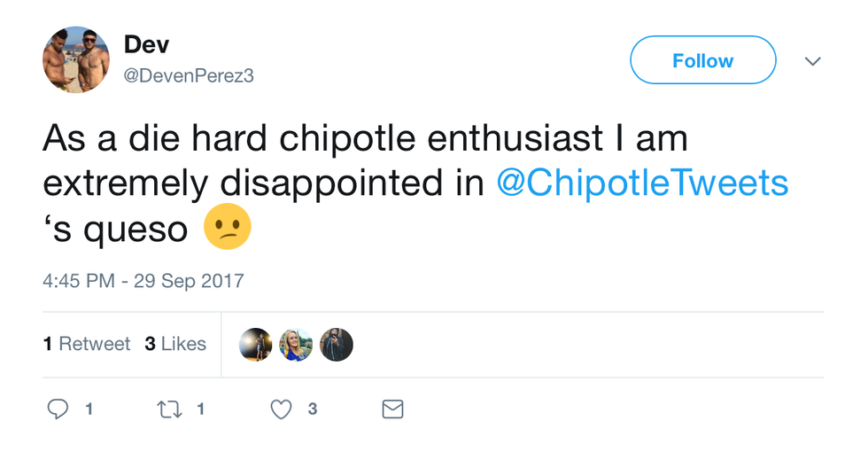Click the display name Dev
The width and height of the screenshot is (868, 452).
(144, 44)
